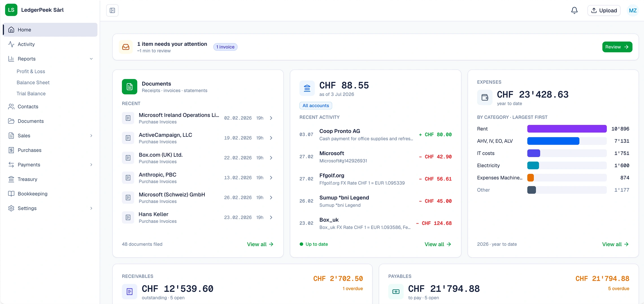The image size is (644, 304).
Task: Go to Bookkeeping in sidebar
Action: click(50, 194)
